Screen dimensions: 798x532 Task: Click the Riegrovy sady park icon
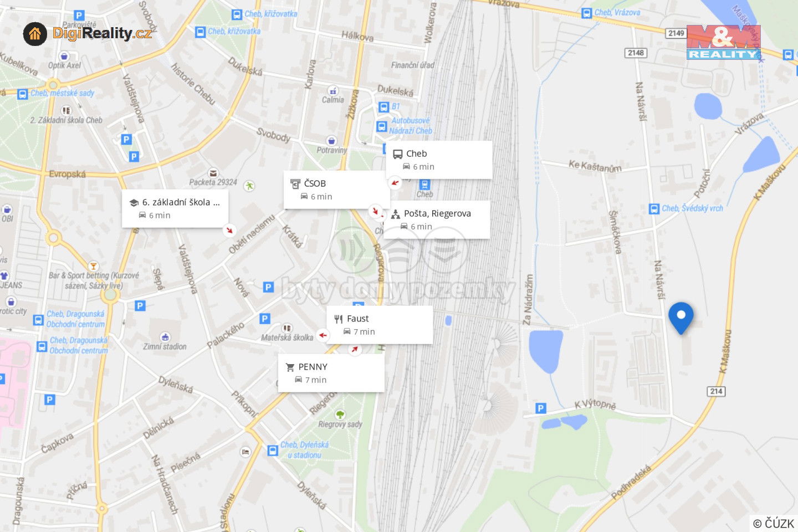coord(340,415)
